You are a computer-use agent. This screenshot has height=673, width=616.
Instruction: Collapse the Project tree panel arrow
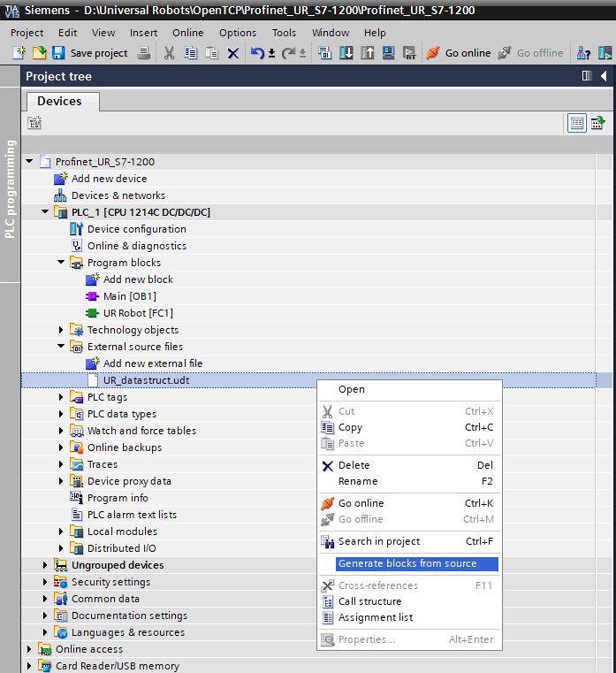point(604,76)
